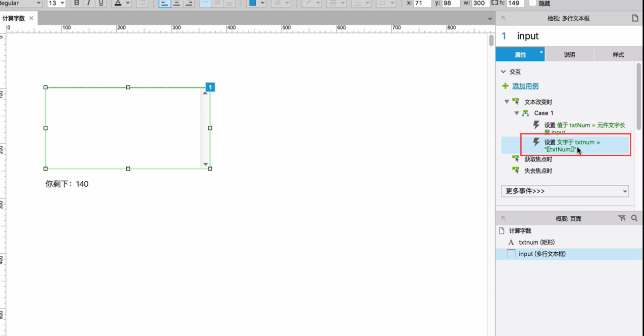This screenshot has height=336, width=644.
Task: Click the text color A icon
Action: coord(118,3)
